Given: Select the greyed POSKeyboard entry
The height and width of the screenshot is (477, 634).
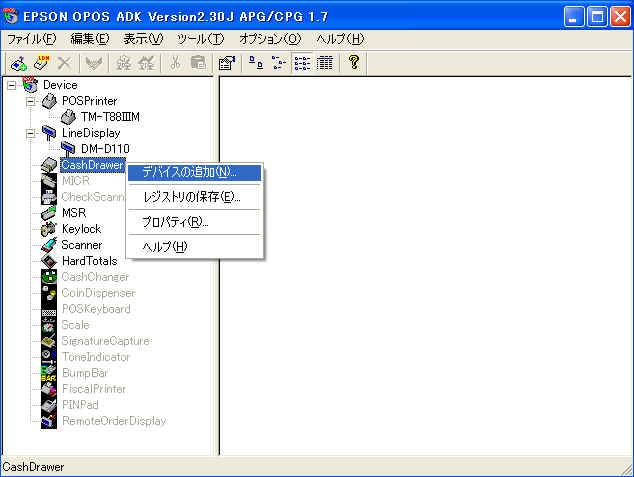Looking at the screenshot, I should point(96,309).
